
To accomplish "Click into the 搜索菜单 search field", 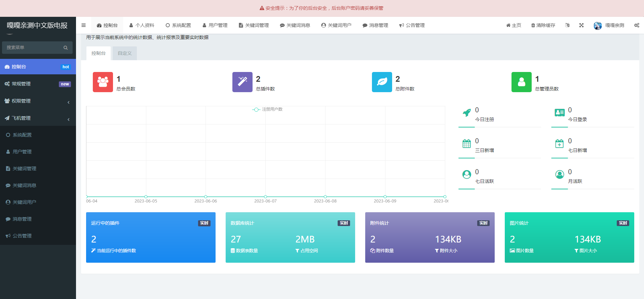I will point(34,47).
